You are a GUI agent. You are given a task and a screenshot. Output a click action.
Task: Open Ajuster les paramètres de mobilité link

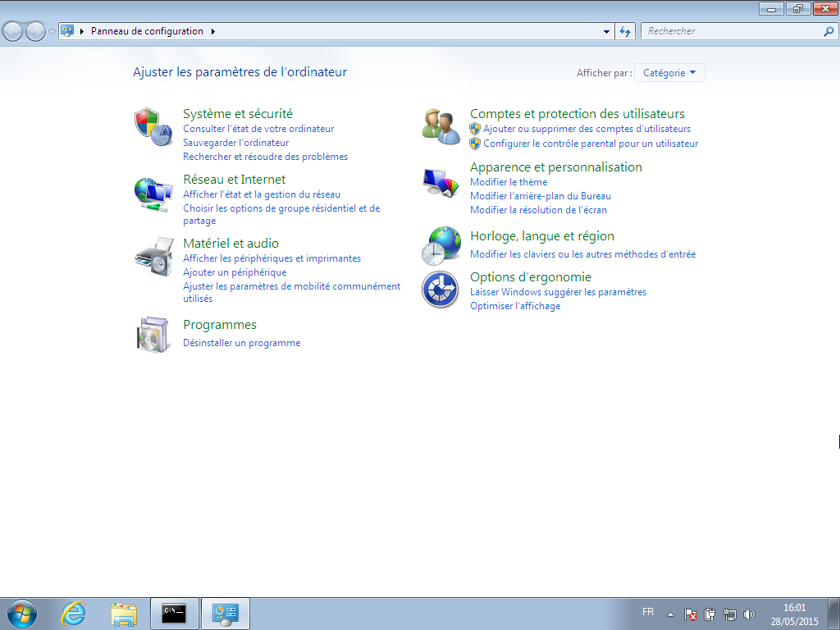point(291,293)
